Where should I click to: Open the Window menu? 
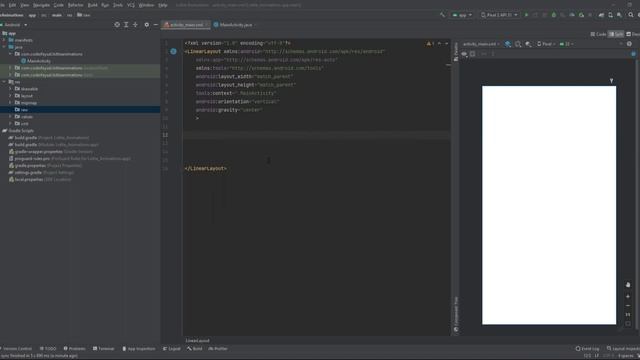(146, 5)
